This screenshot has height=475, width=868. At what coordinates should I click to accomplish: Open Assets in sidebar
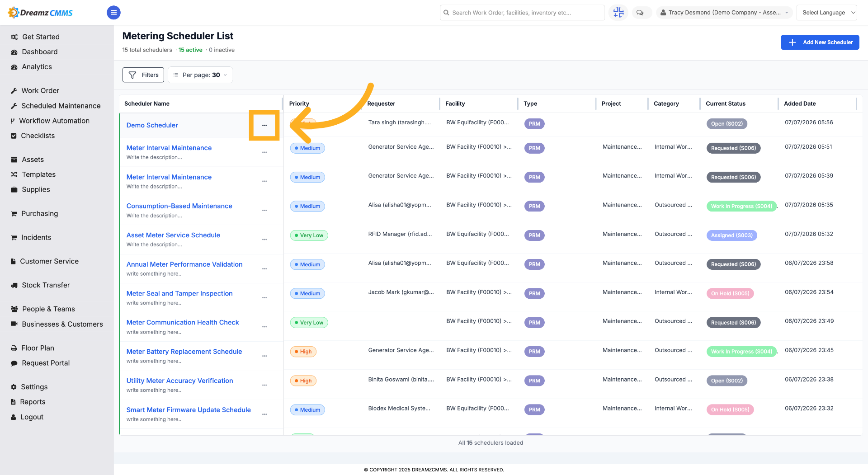pos(33,160)
